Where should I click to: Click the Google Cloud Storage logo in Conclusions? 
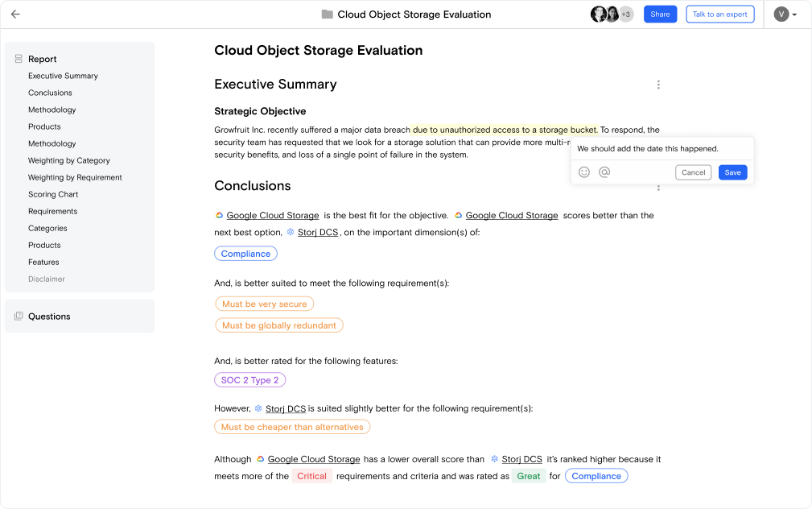(x=219, y=215)
